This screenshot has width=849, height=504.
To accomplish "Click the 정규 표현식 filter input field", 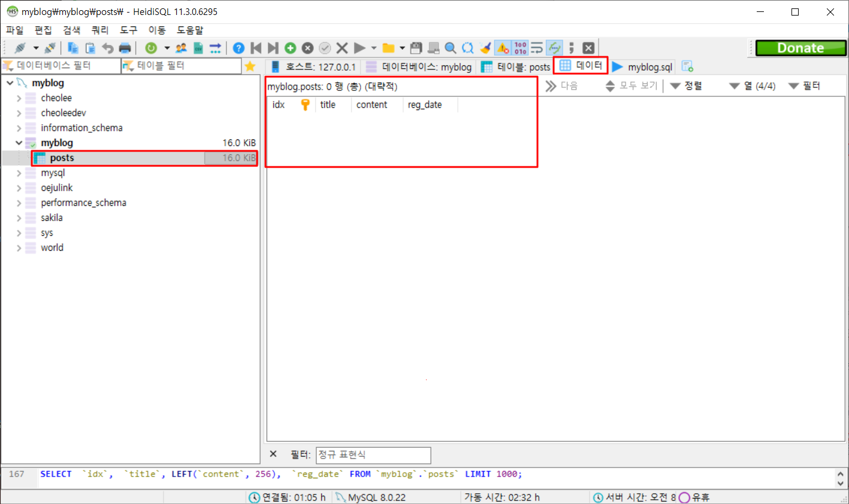I will [x=373, y=455].
